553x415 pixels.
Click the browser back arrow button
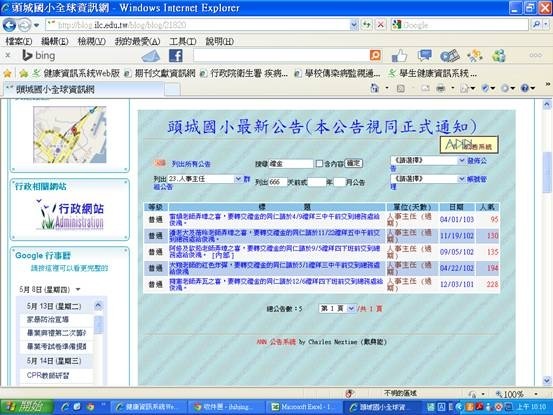(x=9, y=25)
